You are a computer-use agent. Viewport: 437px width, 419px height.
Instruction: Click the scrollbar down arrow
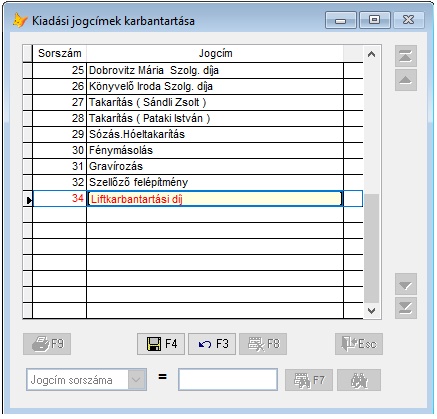371,311
